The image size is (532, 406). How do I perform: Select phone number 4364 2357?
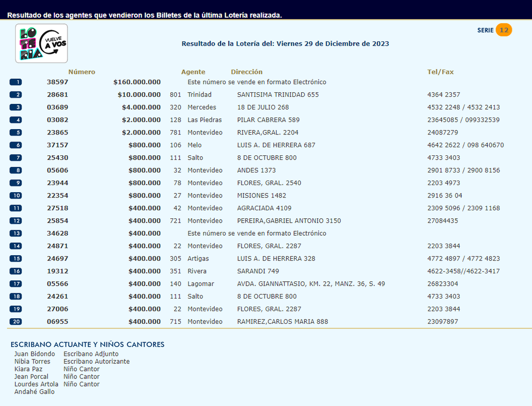point(443,95)
